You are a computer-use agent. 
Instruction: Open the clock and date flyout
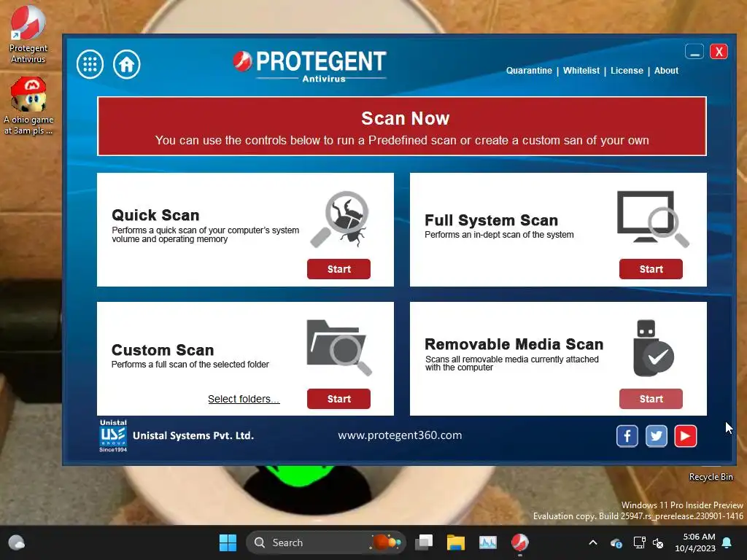(x=695, y=542)
